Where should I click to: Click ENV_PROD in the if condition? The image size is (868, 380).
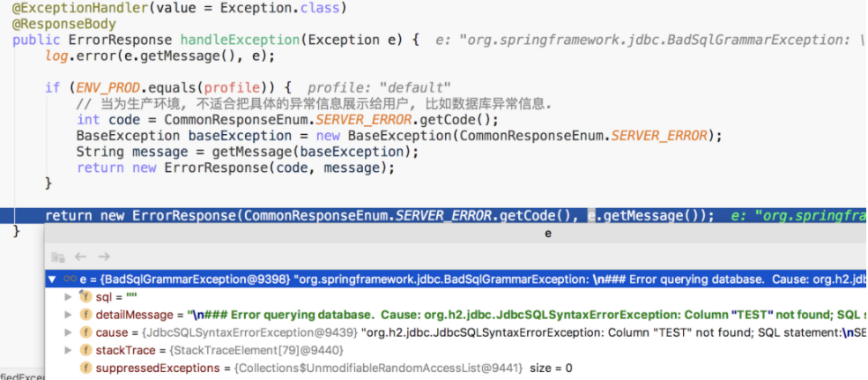[x=108, y=88]
